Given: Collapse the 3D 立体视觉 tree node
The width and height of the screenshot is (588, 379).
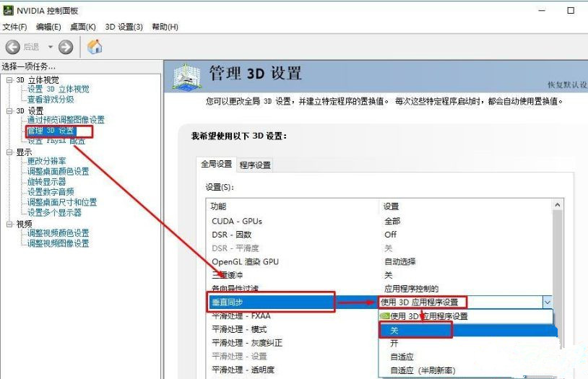Looking at the screenshot, I should tap(9, 80).
